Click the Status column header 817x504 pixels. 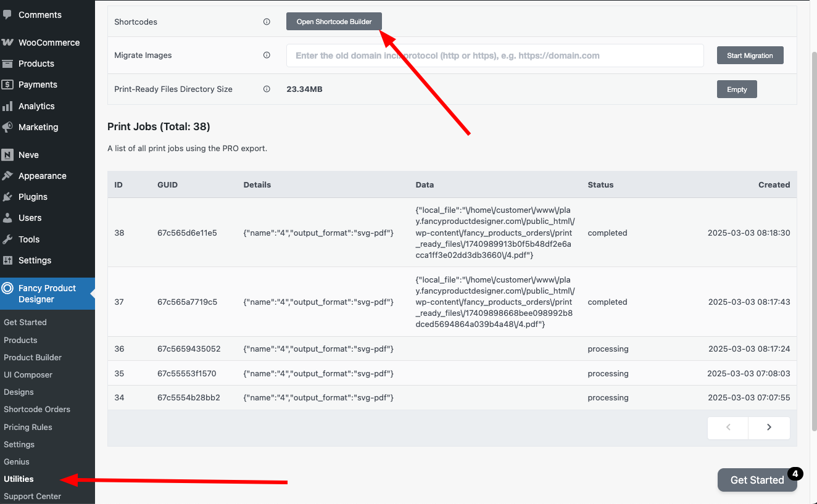coord(600,184)
